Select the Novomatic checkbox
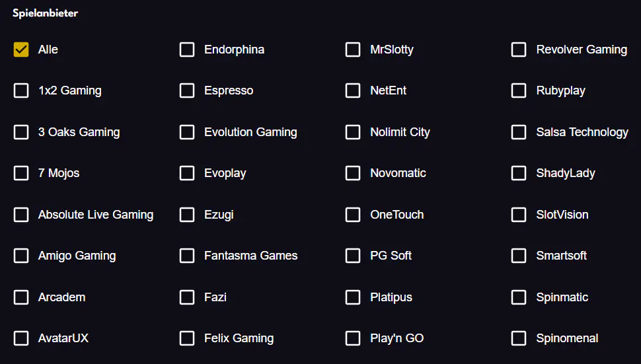Viewport: 641px width, 364px height. pyautogui.click(x=353, y=173)
